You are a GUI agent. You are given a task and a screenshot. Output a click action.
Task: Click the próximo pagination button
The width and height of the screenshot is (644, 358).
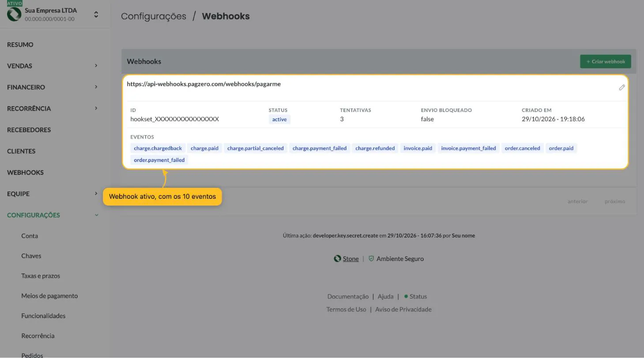[615, 201]
